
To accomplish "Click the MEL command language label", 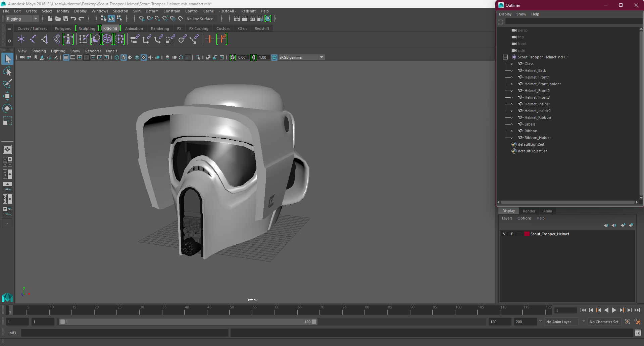I will pos(13,333).
